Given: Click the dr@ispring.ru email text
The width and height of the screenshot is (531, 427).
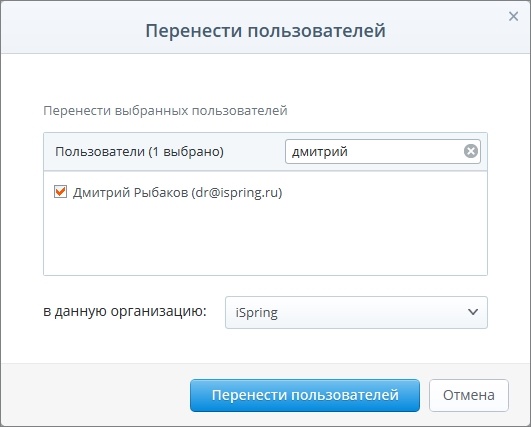Looking at the screenshot, I should pyautogui.click(x=237, y=192).
